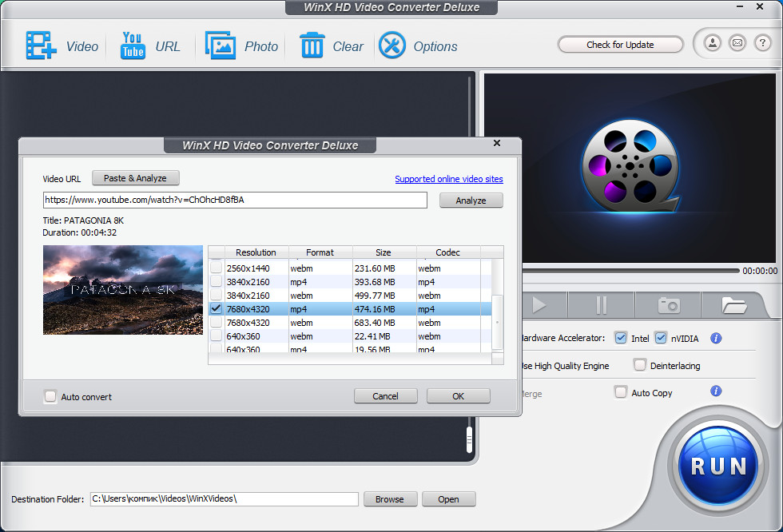The height and width of the screenshot is (532, 783).
Task: Click the 22.41 MB size cell
Action: coord(384,335)
